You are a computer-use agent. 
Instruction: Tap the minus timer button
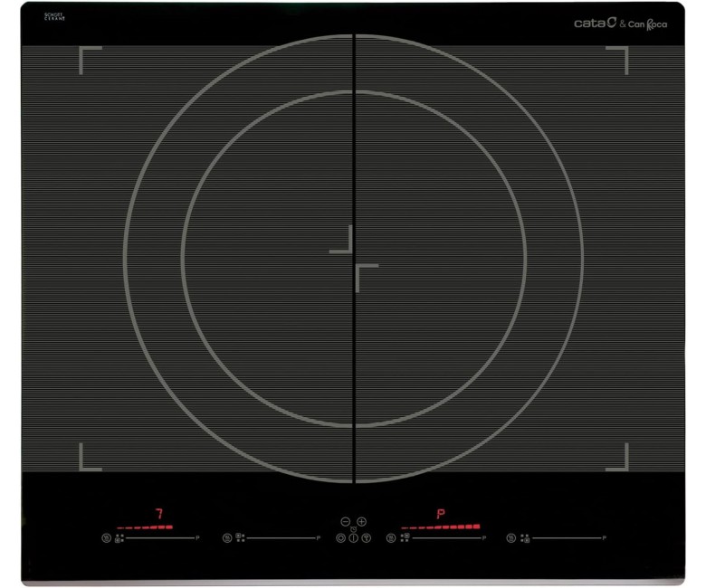pos(346,522)
